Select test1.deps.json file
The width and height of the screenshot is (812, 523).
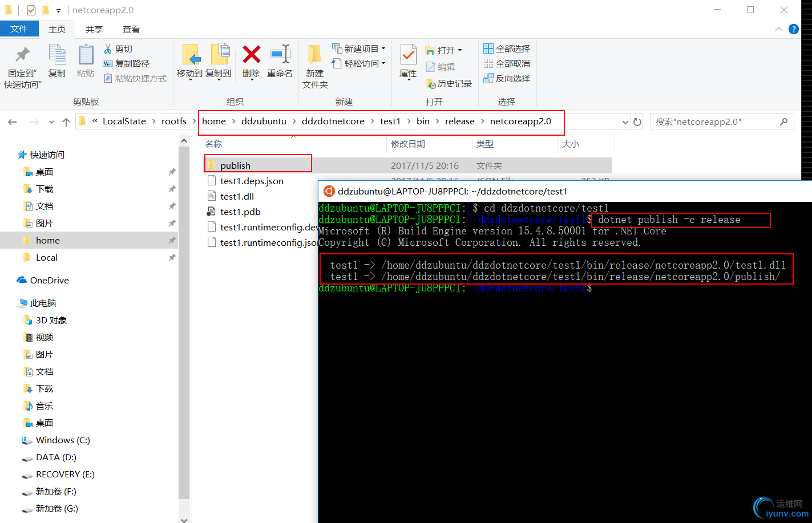point(252,181)
